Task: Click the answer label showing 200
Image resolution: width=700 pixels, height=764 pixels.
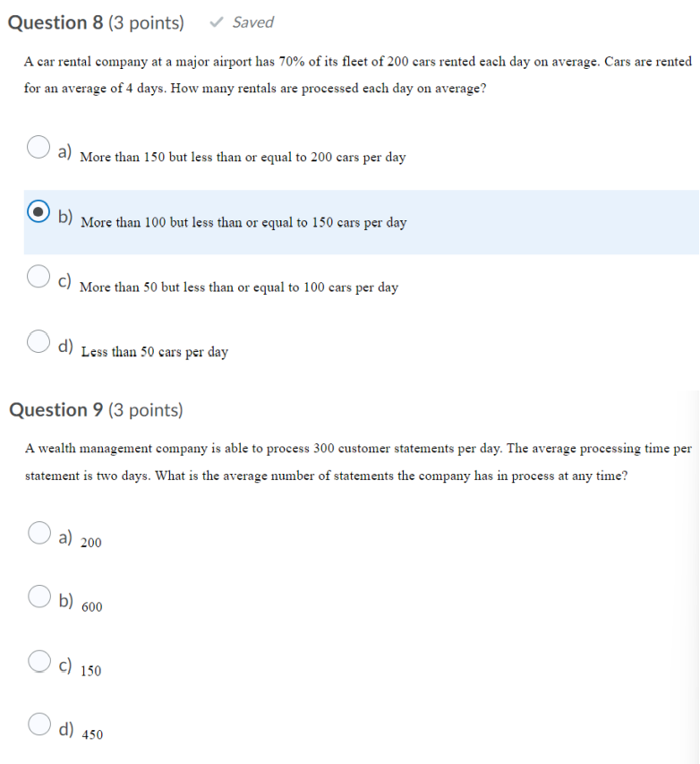Action: (92, 543)
